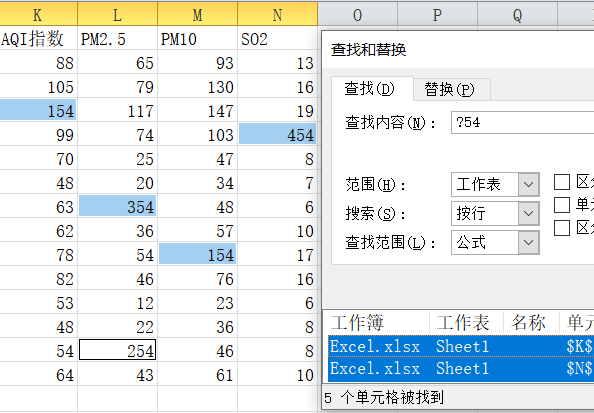The height and width of the screenshot is (413, 594).
Task: Click cell 13 in SO2 column
Action: (x=278, y=63)
